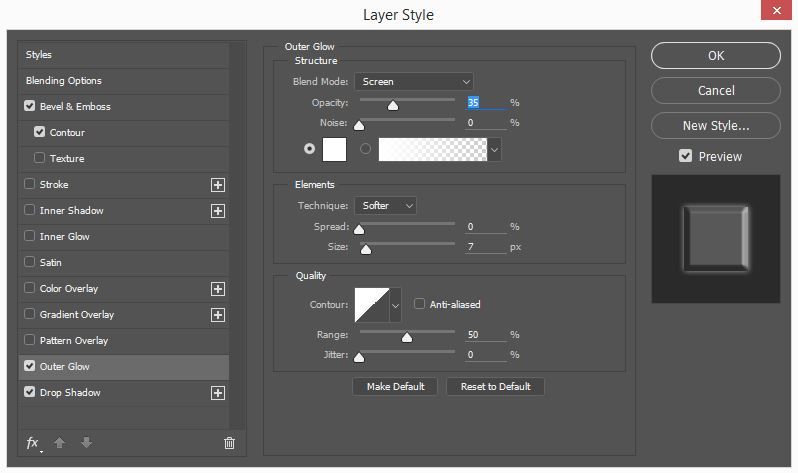Toggle the Preview checkbox
798x473 pixels.
pos(686,156)
